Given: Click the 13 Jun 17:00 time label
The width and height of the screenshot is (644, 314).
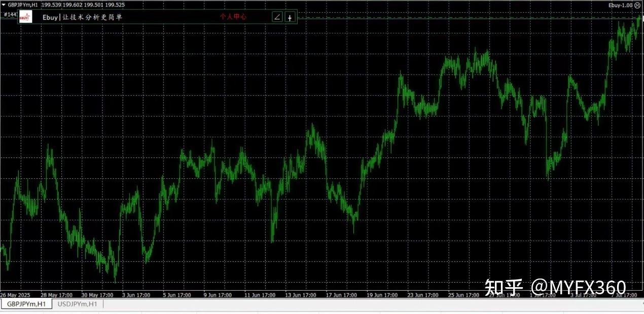Looking at the screenshot, I should 301,295.
